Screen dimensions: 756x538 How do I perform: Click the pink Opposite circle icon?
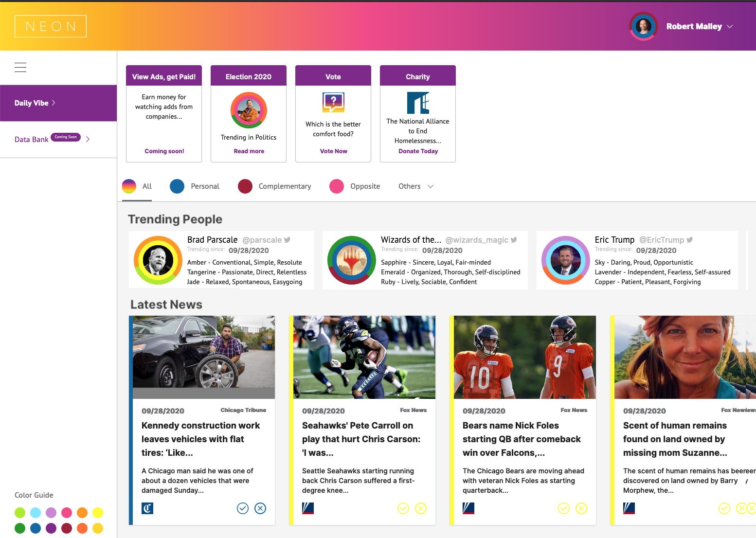point(337,186)
